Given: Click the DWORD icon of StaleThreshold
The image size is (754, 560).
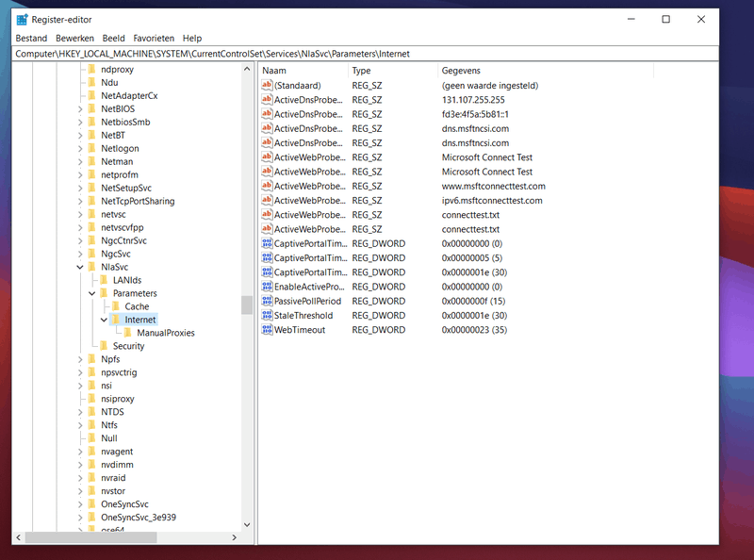Looking at the screenshot, I should pos(267,315).
